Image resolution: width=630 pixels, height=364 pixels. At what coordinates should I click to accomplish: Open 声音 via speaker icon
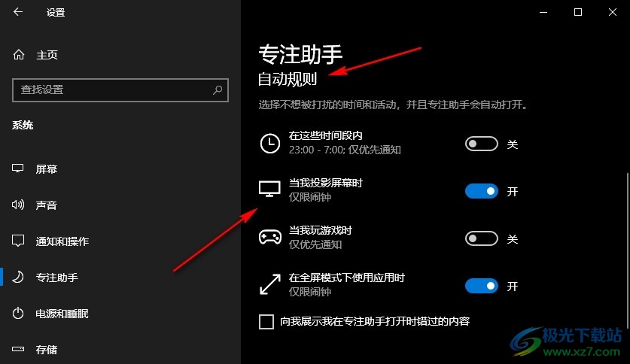[x=17, y=205]
